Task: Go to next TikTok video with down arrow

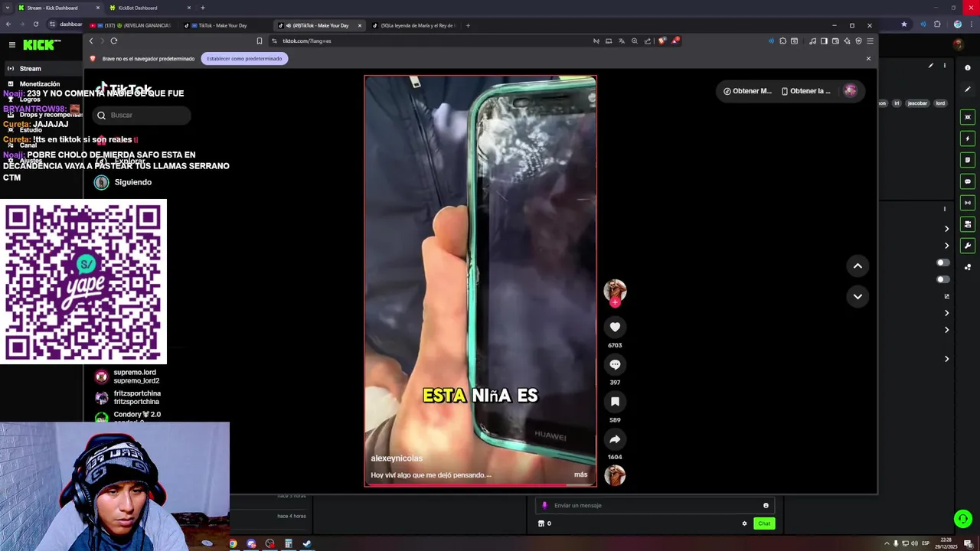Action: 857,296
